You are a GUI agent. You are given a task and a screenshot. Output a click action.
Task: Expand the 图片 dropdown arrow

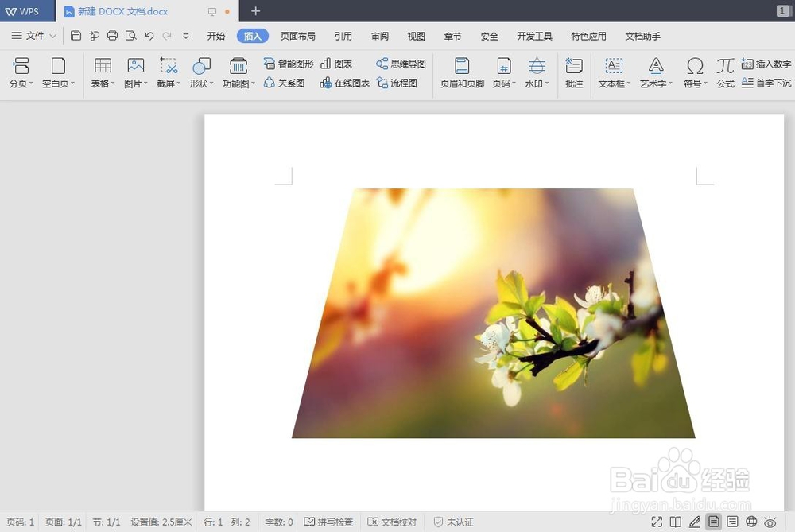coord(146,83)
